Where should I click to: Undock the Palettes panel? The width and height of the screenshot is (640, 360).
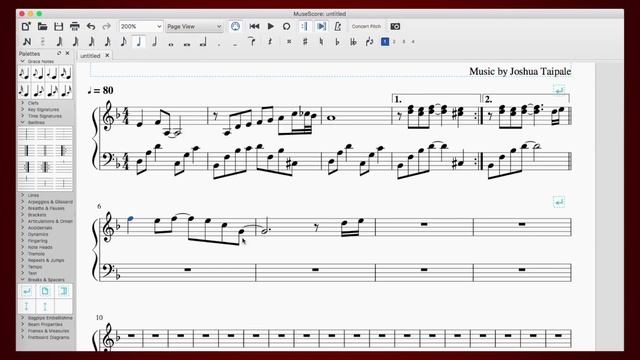coord(59,53)
